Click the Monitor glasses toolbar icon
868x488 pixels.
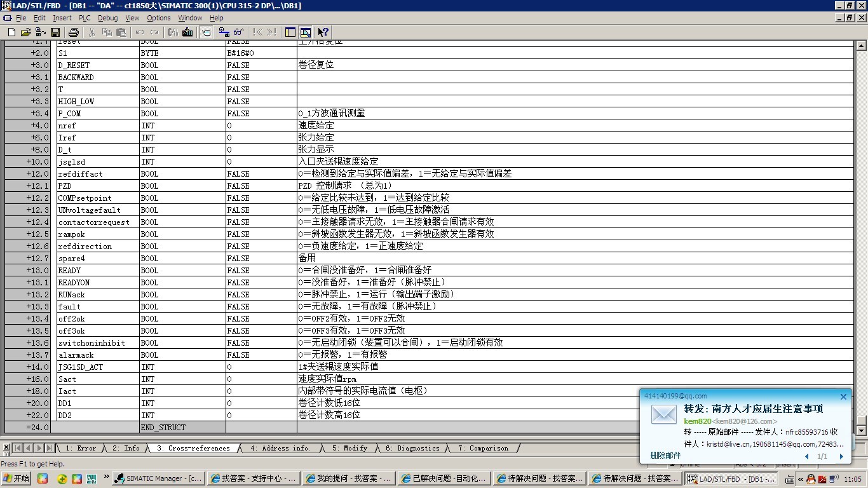239,32
